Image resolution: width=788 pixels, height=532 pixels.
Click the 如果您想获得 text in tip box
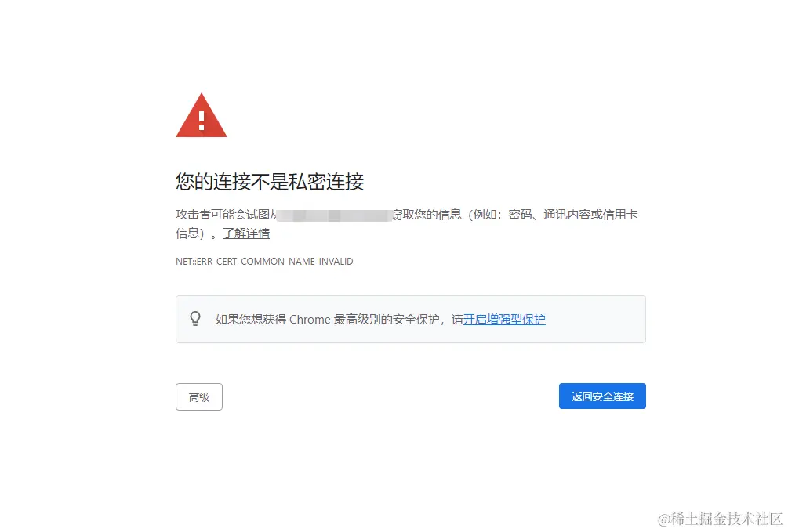[250, 319]
